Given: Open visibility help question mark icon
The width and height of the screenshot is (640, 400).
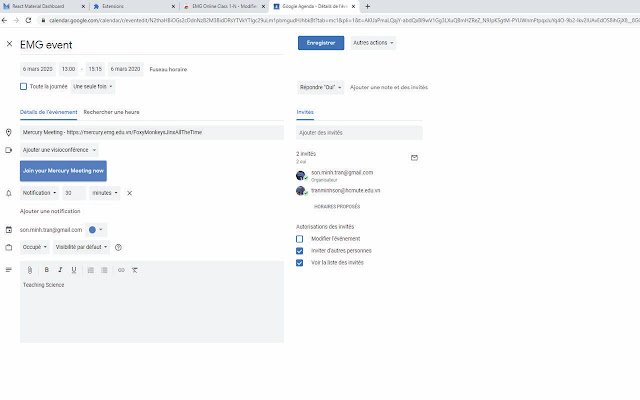Looking at the screenshot, I should tap(118, 247).
